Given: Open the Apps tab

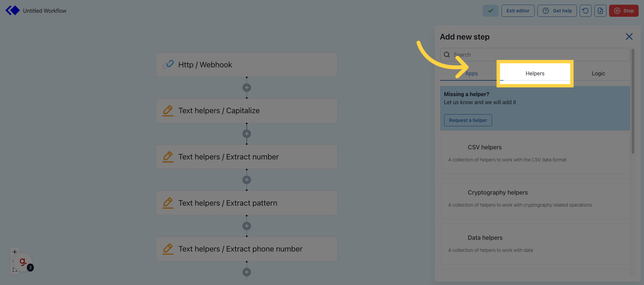Looking at the screenshot, I should tap(471, 74).
